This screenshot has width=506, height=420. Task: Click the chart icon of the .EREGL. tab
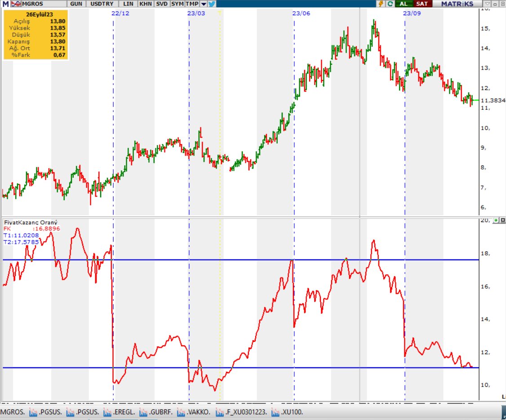(x=107, y=412)
